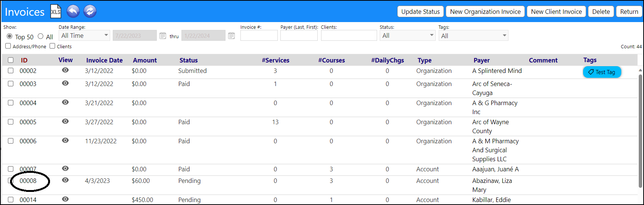Click the Delete button

601,12
